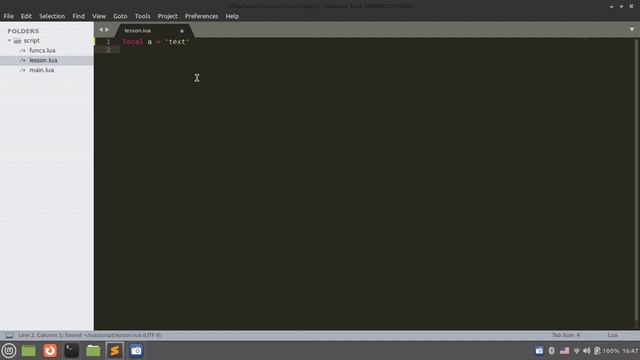Viewport: 640px width, 360px height.
Task: Open the Lua syntax selector
Action: pyautogui.click(x=612, y=335)
